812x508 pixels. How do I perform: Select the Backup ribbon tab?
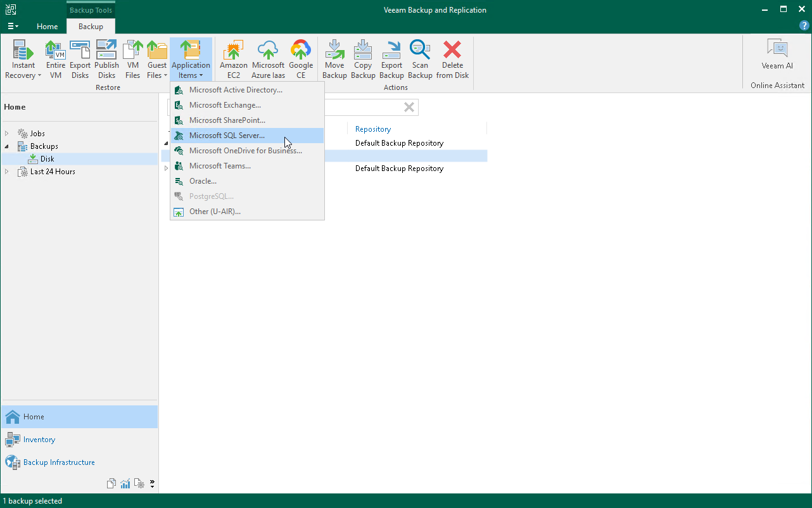[91, 27]
